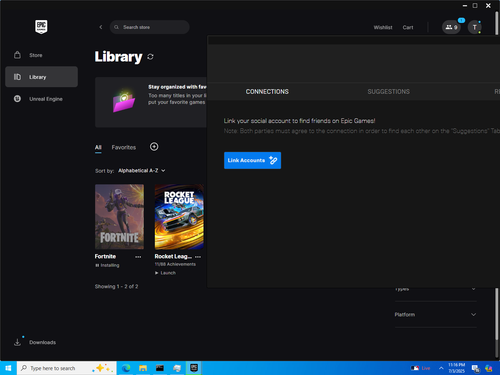
Task: Click the Windows taskbar search box
Action: point(67,368)
